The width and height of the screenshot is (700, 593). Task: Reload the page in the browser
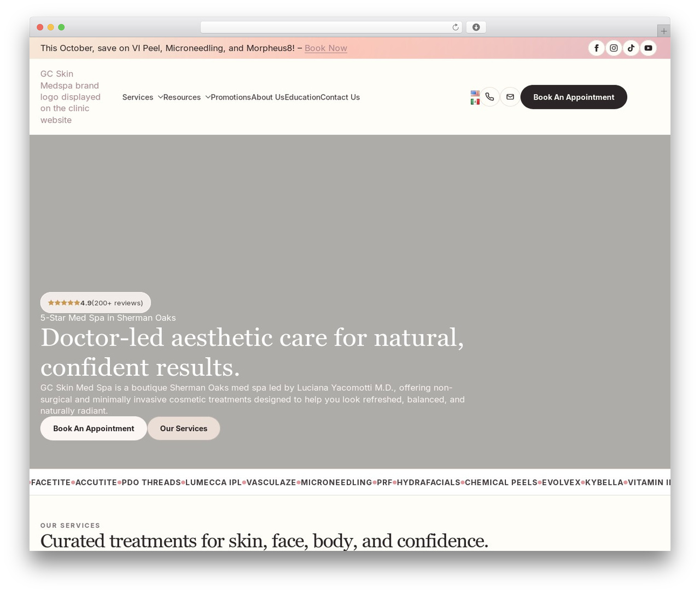click(x=455, y=27)
